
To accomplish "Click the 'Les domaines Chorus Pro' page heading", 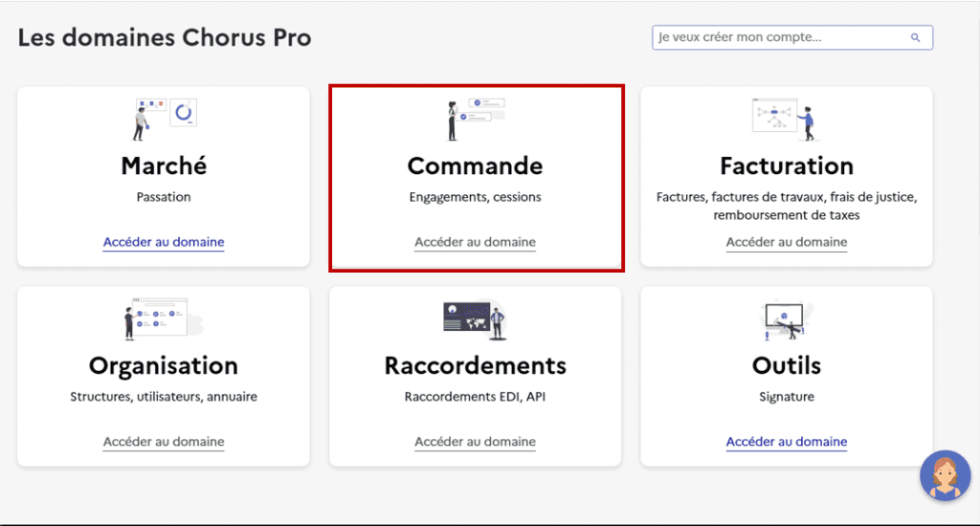I will [x=165, y=38].
